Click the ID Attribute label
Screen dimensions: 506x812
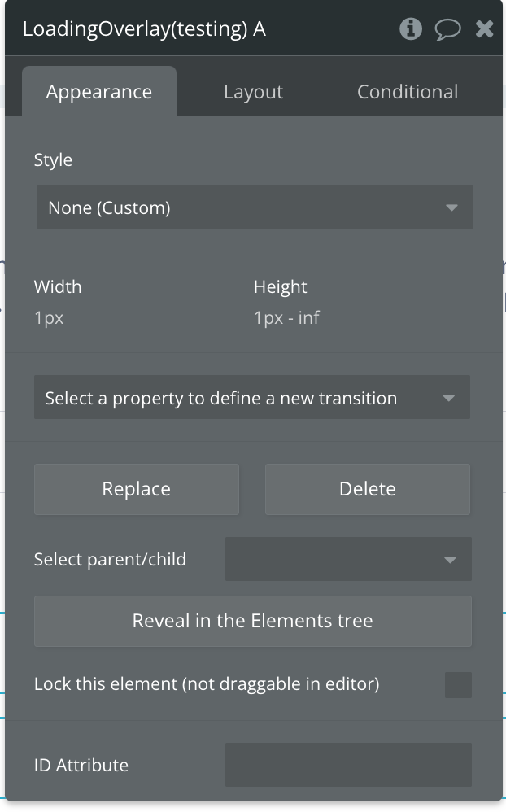(x=81, y=765)
